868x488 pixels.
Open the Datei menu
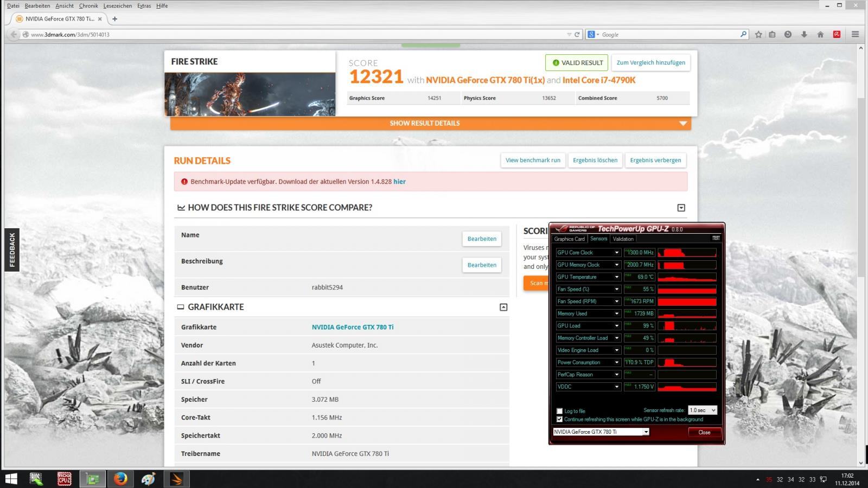click(13, 5)
